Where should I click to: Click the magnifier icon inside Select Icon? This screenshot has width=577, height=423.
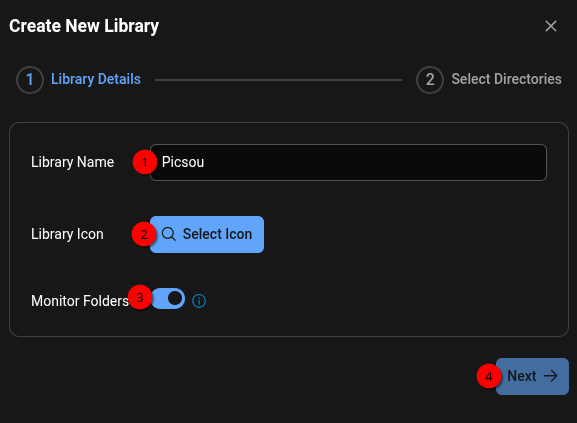tap(169, 234)
